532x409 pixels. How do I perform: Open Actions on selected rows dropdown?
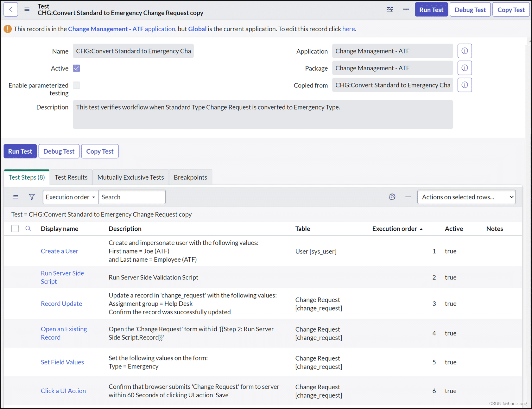pos(466,197)
